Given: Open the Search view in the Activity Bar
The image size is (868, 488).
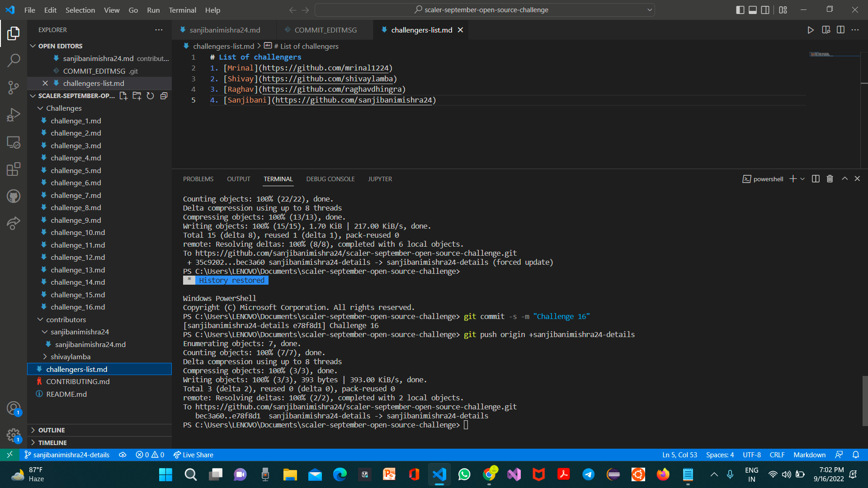Looking at the screenshot, I should 14,60.
